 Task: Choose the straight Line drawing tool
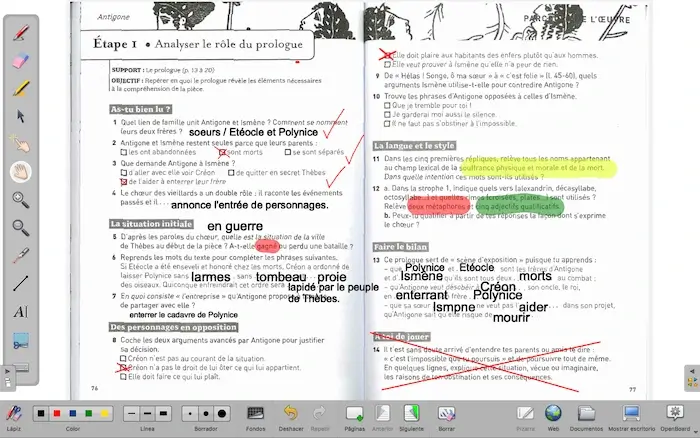(19, 284)
